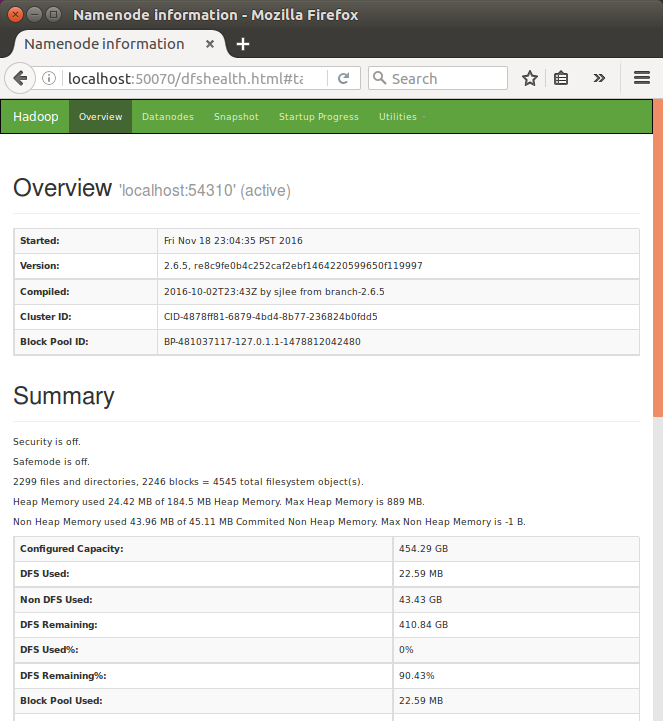Open the Firefox hamburger menu
Image resolution: width=663 pixels, height=721 pixels.
coord(641,78)
